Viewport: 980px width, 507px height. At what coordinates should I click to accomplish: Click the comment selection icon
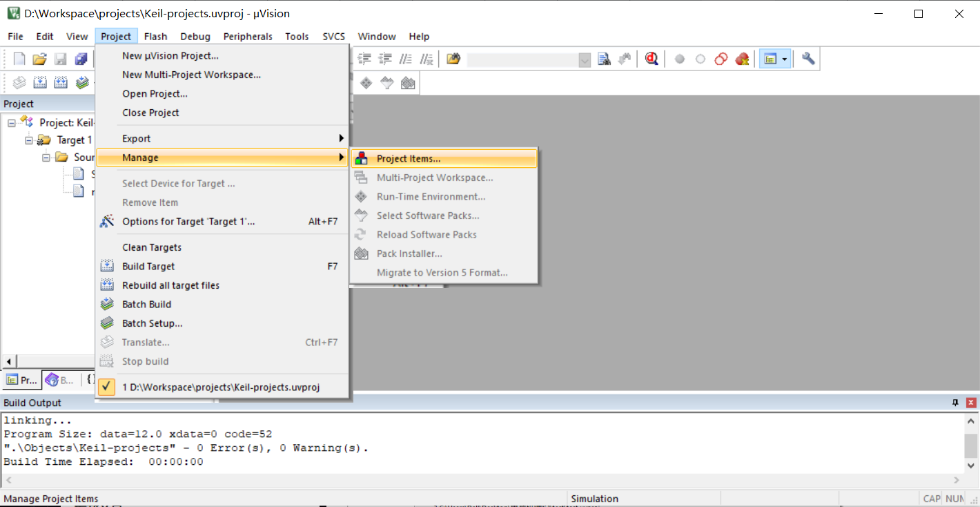point(406,59)
